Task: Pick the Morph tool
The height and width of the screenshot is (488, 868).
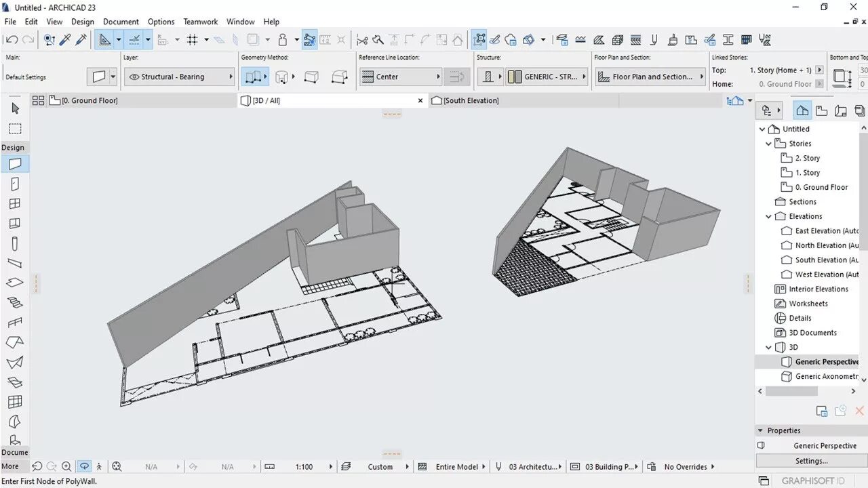Action: (15, 422)
